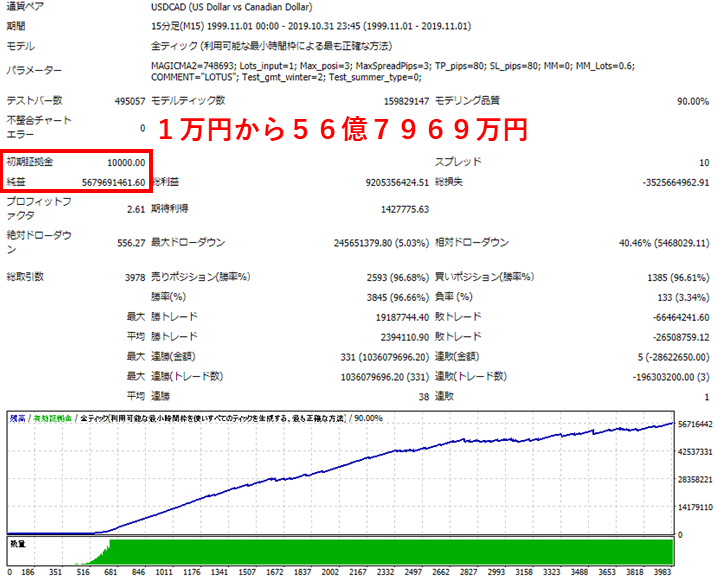Click the loss rate value 133 (3.34%)
The image size is (716, 579).
coord(683,298)
